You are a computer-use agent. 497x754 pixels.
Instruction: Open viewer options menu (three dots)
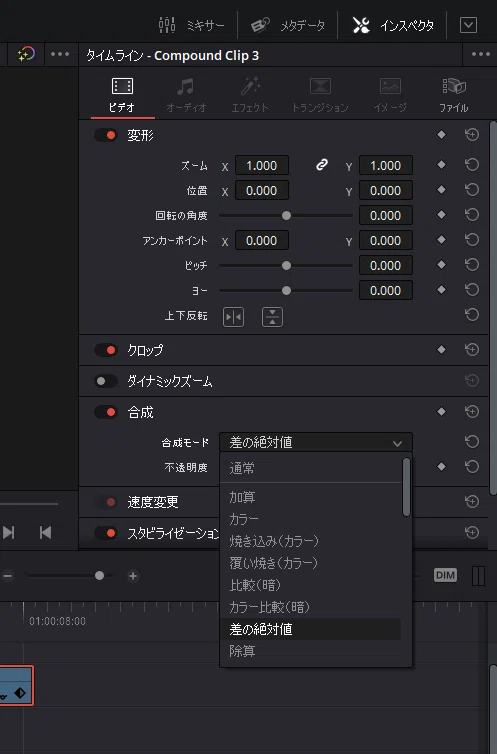(x=60, y=54)
